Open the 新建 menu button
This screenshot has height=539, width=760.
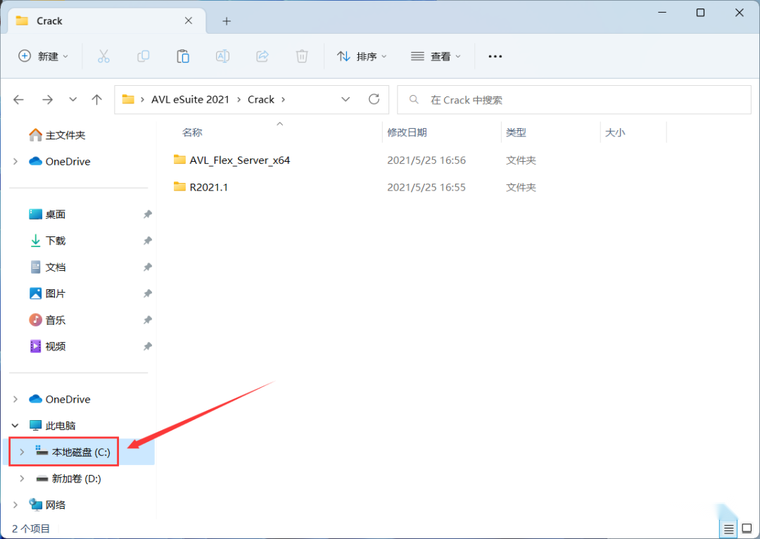pos(43,56)
